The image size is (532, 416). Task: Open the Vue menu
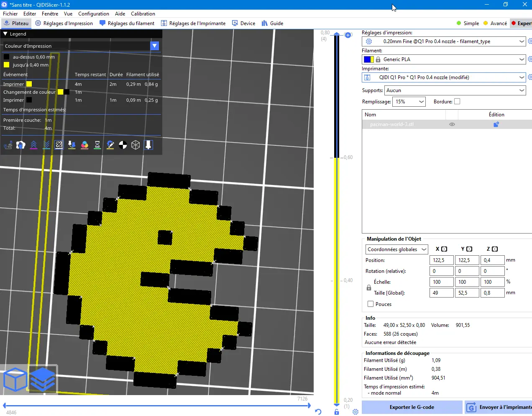coord(68,14)
